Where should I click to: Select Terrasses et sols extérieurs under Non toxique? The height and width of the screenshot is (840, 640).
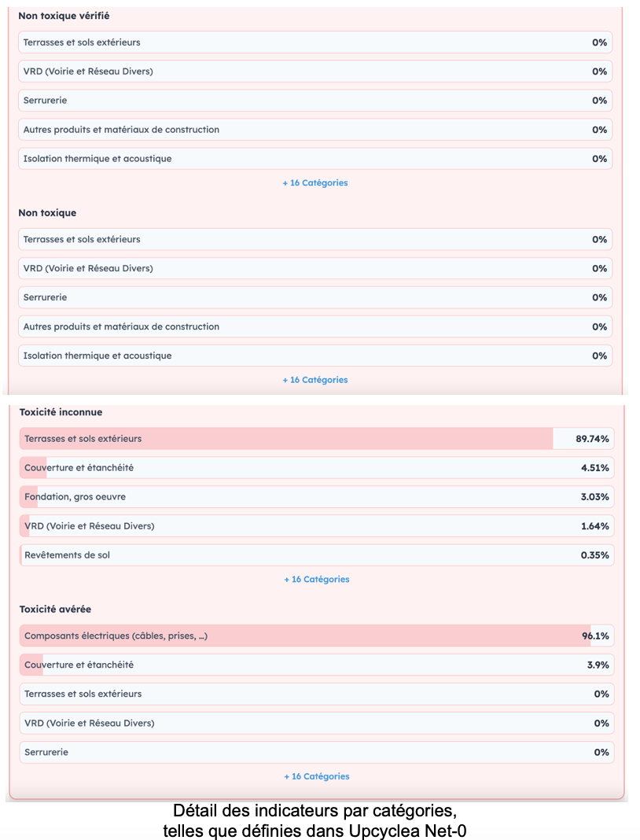tap(315, 239)
